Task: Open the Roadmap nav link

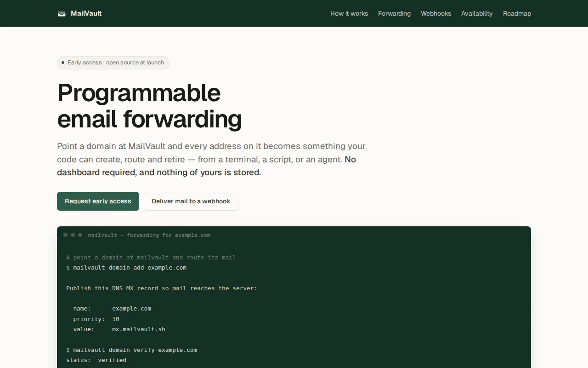Action: point(517,13)
